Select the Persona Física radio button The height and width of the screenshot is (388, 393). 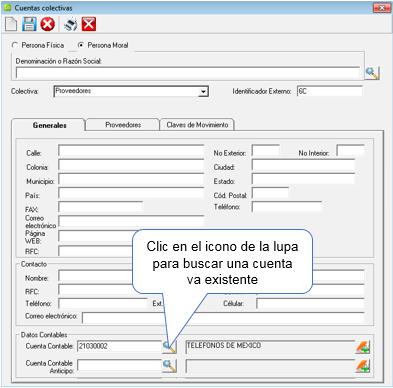coord(15,45)
